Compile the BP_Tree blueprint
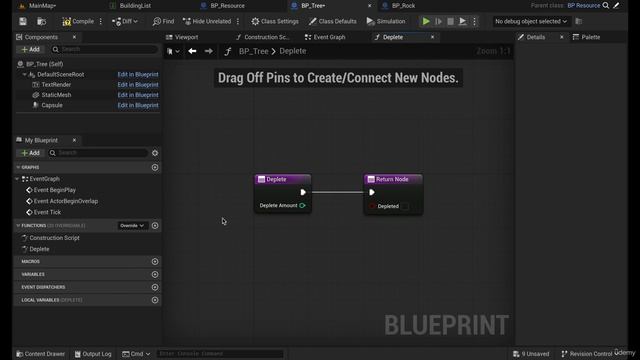Image resolution: width=640 pixels, height=360 pixels. tap(78, 21)
